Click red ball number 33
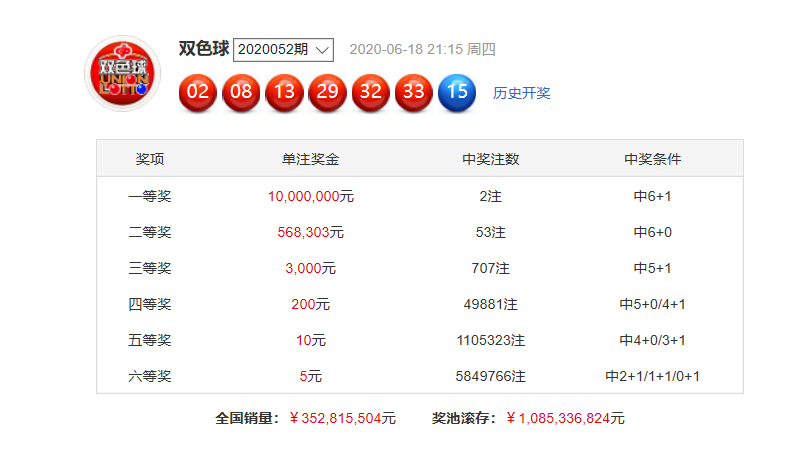The width and height of the screenshot is (799, 469). point(414,92)
